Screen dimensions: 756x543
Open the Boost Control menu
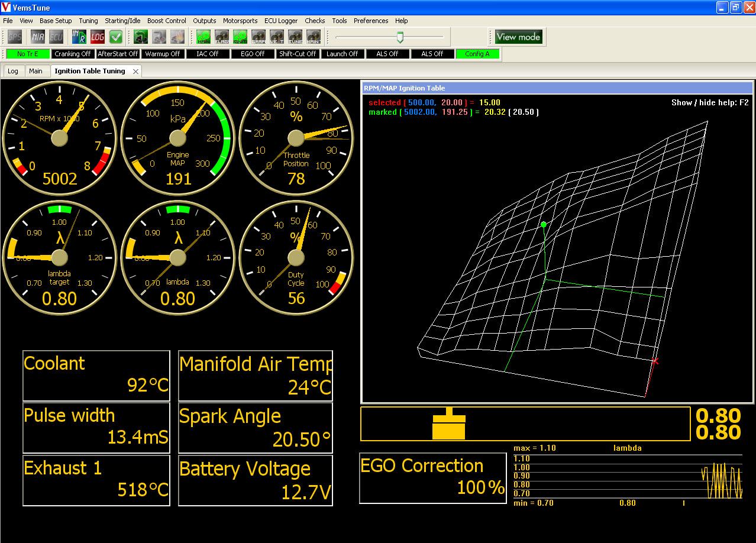click(x=167, y=21)
